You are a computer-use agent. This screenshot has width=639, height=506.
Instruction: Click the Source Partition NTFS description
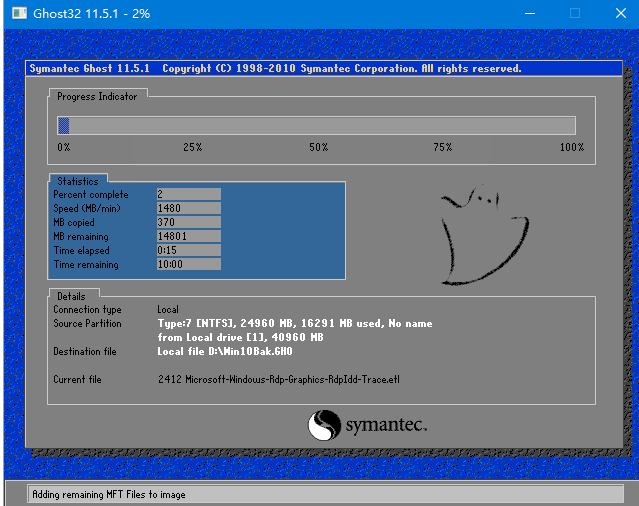295,324
